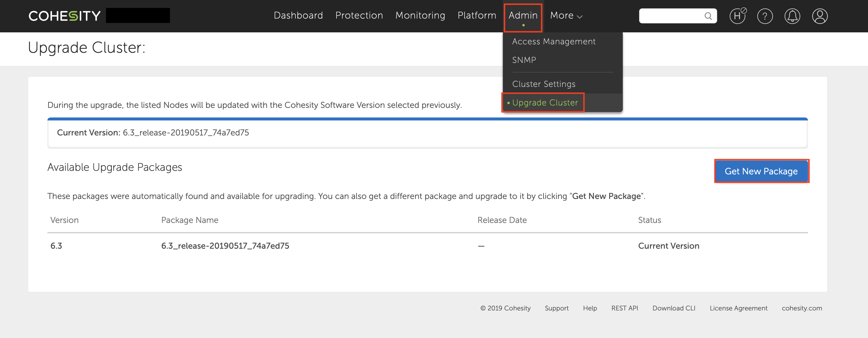This screenshot has height=338, width=868.
Task: Open the help question mark icon
Action: (765, 16)
